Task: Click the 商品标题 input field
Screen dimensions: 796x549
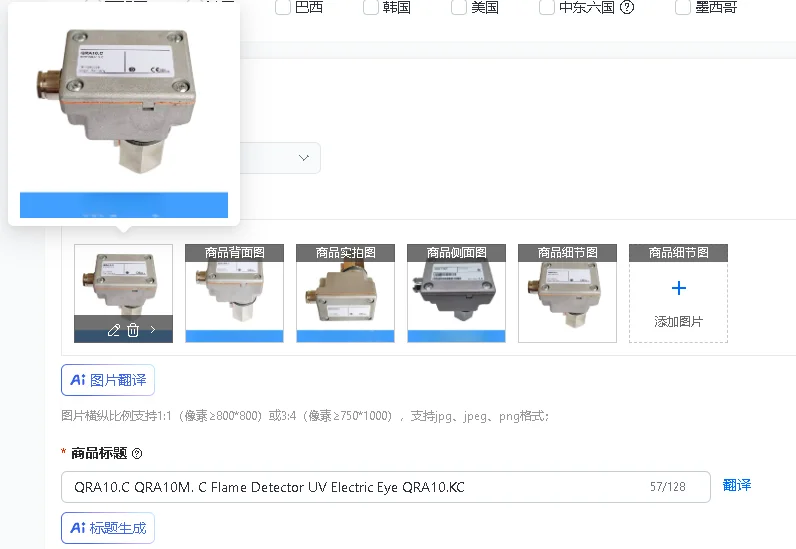Action: pos(386,487)
